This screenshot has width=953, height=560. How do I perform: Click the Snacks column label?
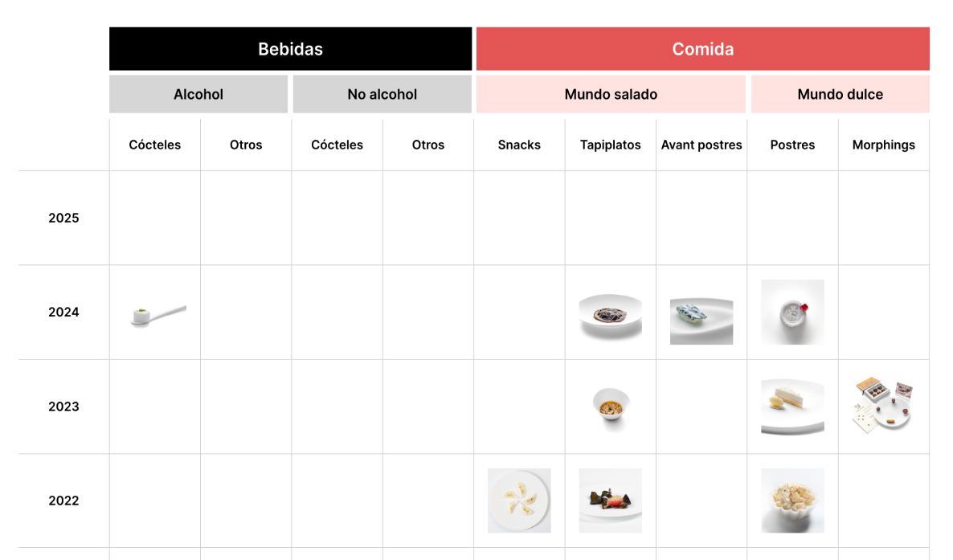coord(519,145)
